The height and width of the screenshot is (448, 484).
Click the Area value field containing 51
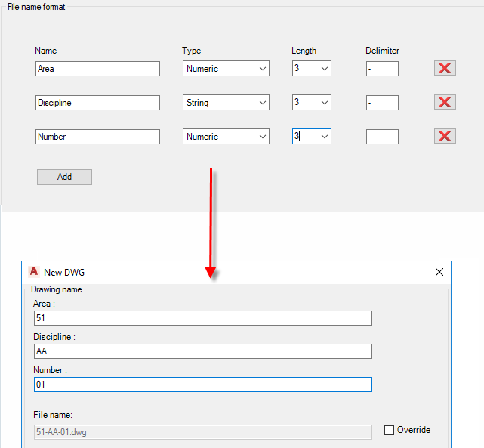[202, 318]
